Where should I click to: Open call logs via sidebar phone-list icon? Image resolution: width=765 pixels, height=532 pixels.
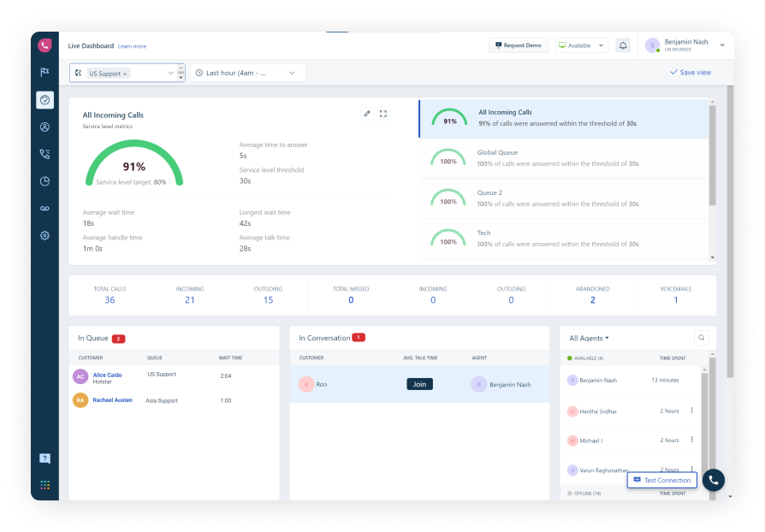44,153
